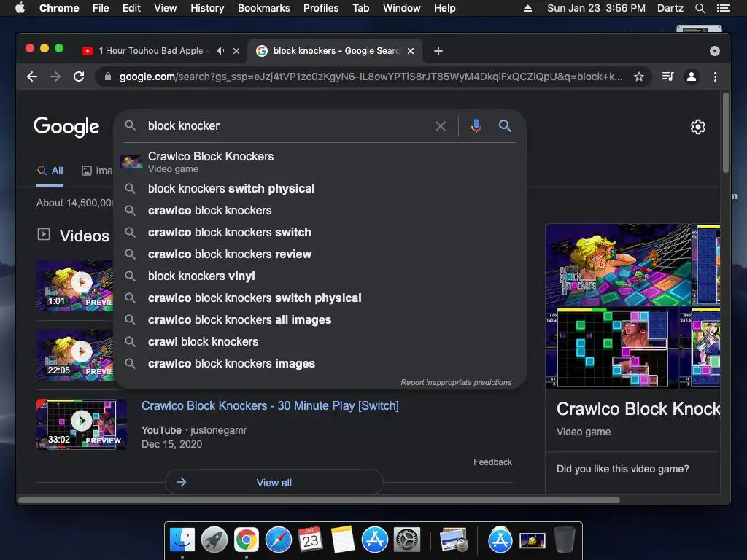Screen dimensions: 747x560
Task: Open a new tab with the plus button
Action: click(x=438, y=51)
